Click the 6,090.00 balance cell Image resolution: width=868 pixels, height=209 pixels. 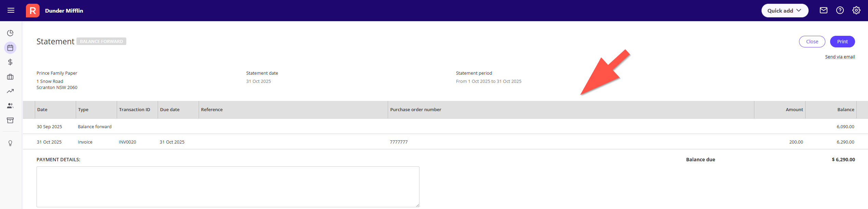point(845,126)
